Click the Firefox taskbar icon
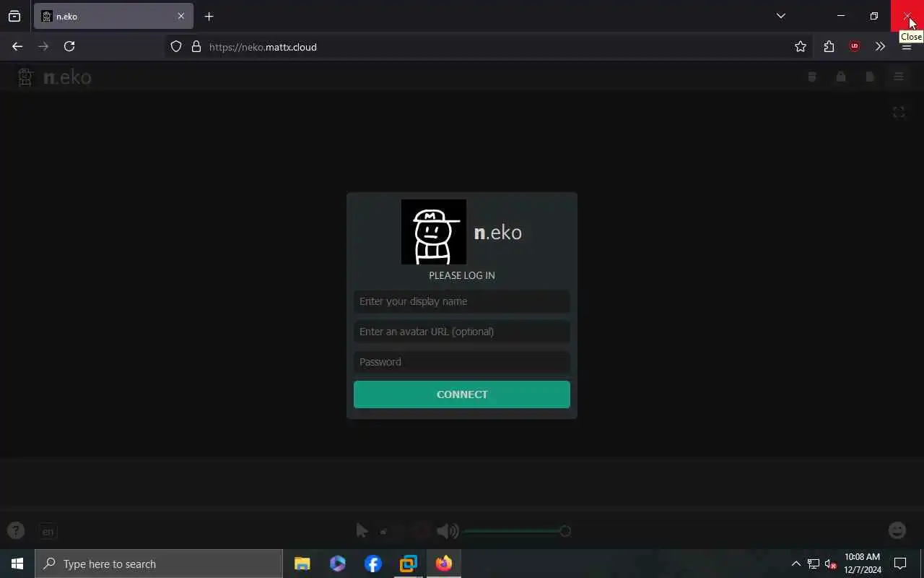This screenshot has width=924, height=578. point(443,564)
